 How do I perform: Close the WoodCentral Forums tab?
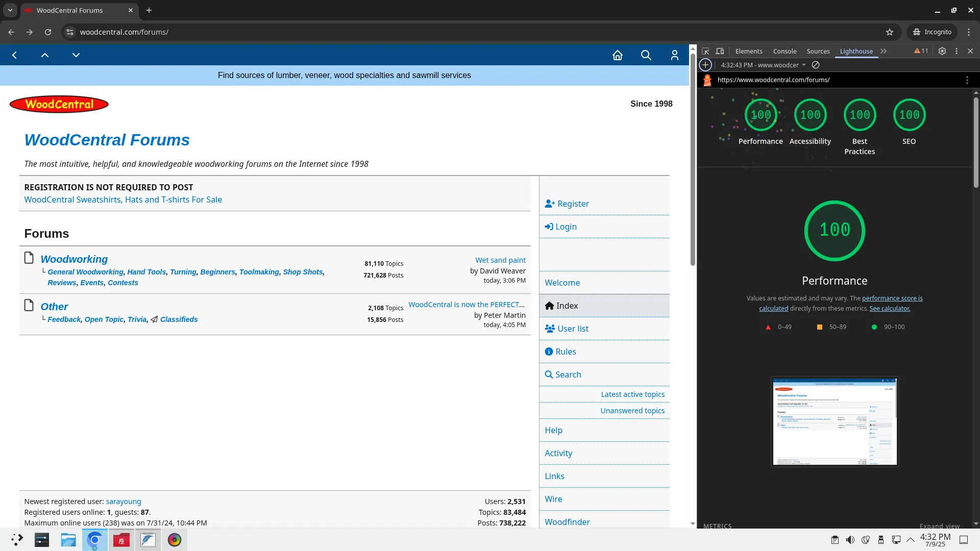(131, 10)
